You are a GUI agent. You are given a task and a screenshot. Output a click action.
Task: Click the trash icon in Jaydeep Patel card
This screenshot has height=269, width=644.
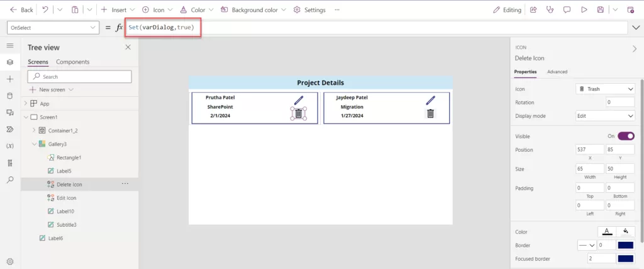pos(431,114)
